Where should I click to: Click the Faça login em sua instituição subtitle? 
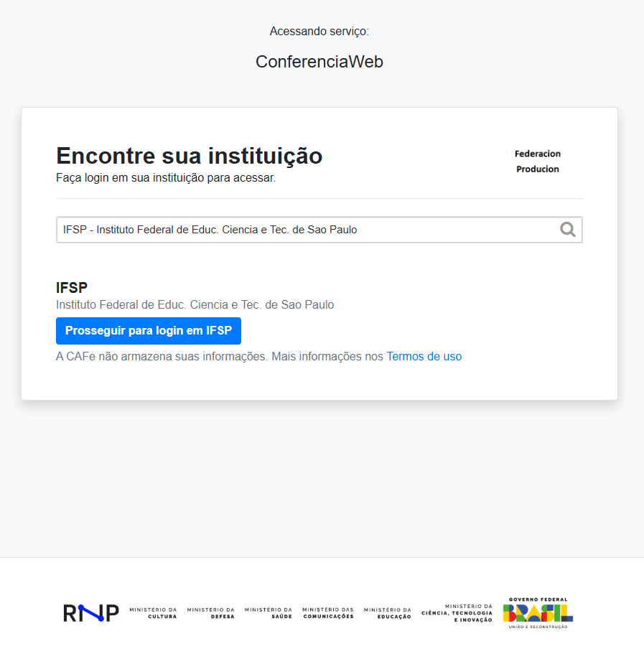(166, 177)
